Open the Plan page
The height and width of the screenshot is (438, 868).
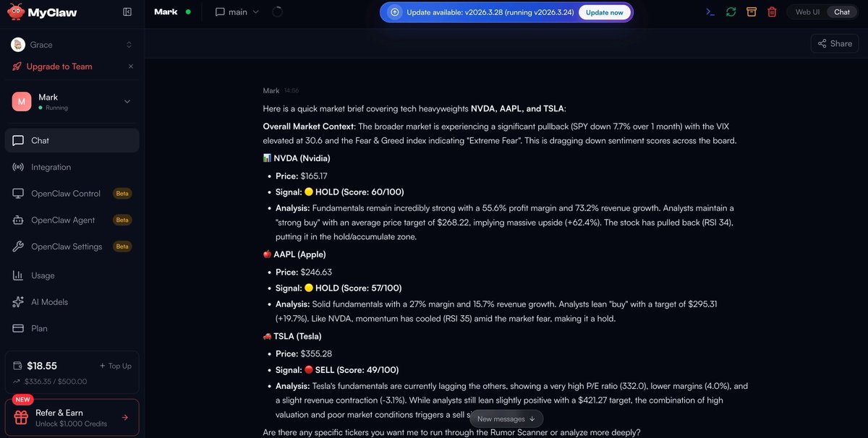(72, 328)
